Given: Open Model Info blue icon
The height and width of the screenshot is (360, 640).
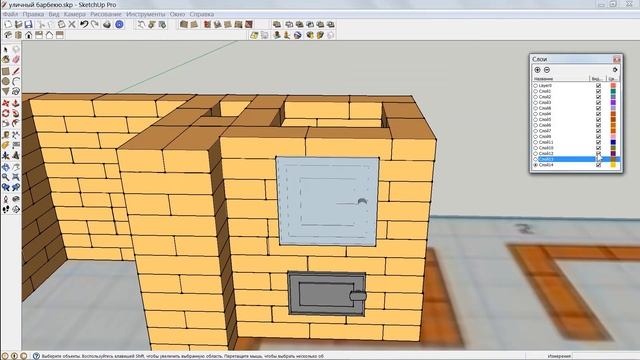Looking at the screenshot, I should [119, 24].
